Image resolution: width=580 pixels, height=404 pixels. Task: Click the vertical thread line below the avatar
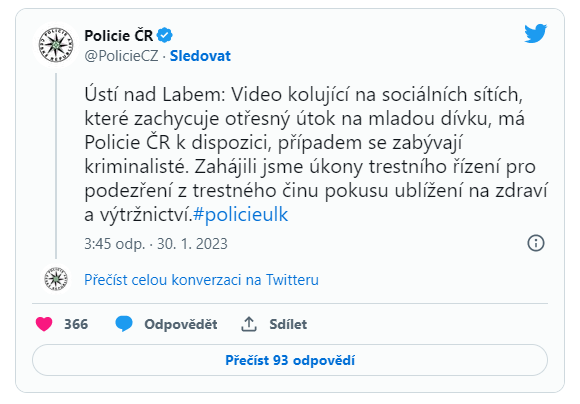tap(56, 166)
